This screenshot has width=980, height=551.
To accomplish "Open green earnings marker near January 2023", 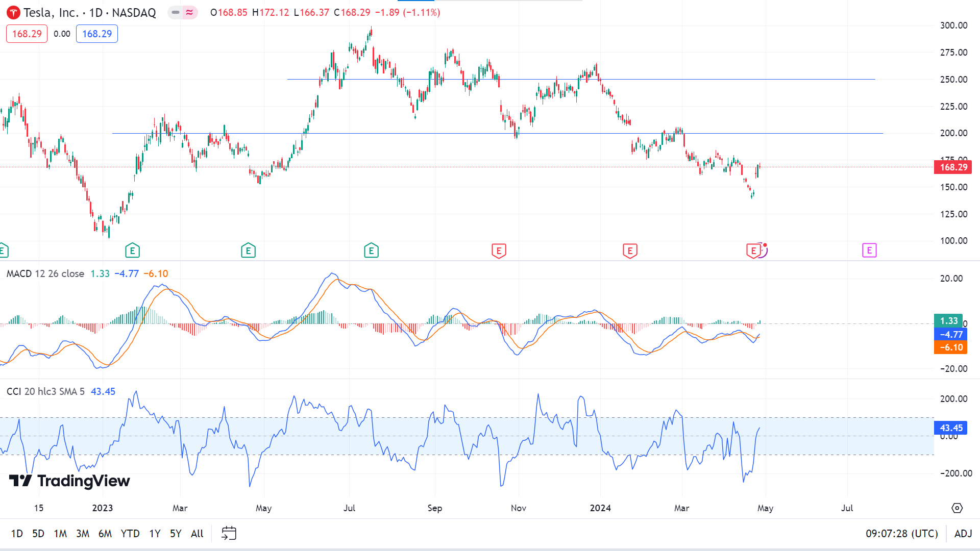I will pos(132,251).
